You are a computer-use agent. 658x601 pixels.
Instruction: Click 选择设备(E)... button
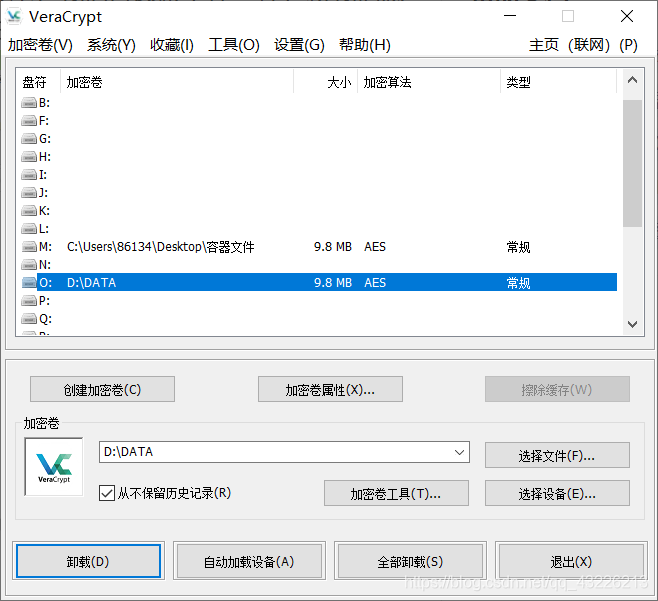557,493
